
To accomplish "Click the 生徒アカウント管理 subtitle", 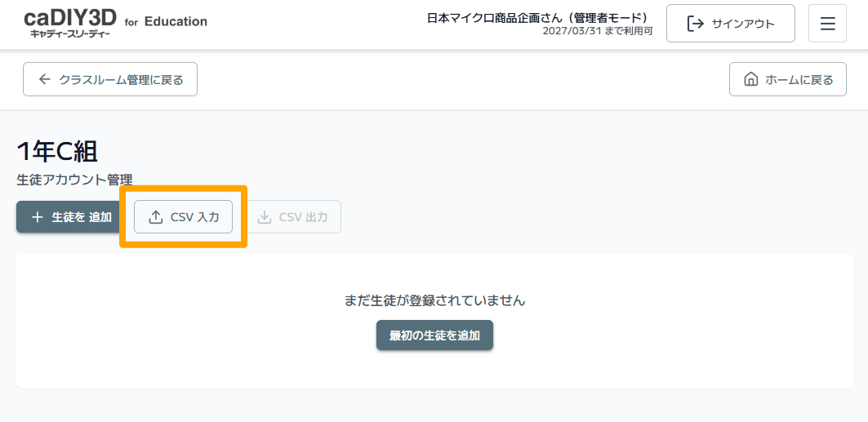I will pyautogui.click(x=74, y=180).
